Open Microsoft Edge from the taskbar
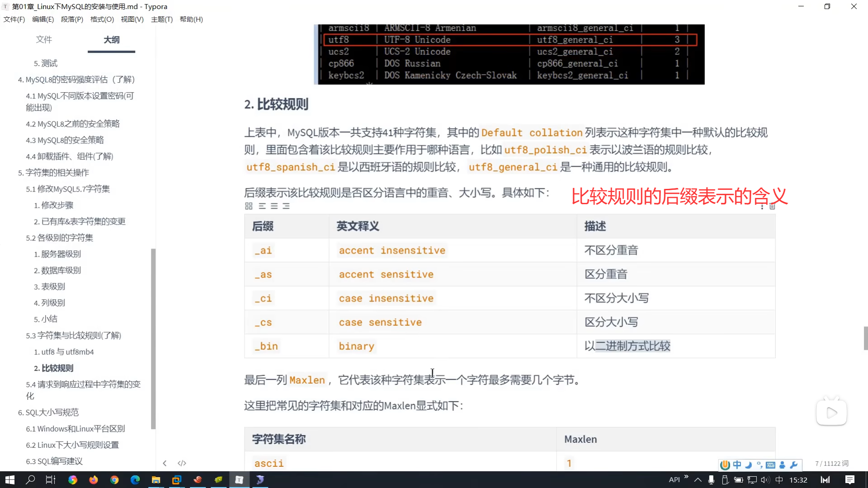The image size is (868, 488). [x=135, y=480]
